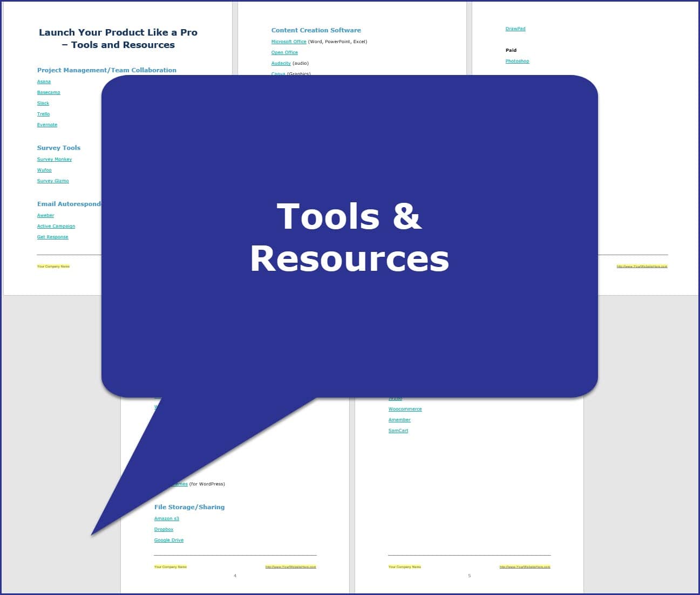Open the Open Office link
The image size is (700, 595).
[x=284, y=52]
